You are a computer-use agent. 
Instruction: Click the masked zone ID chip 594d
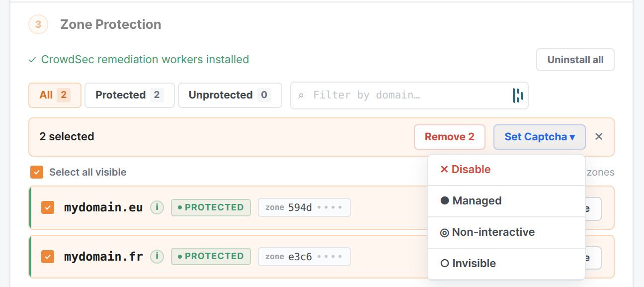coord(304,207)
